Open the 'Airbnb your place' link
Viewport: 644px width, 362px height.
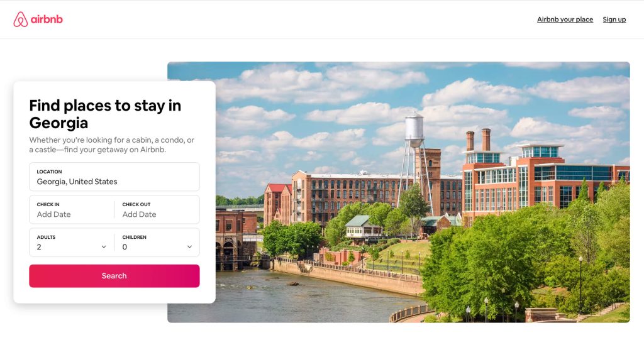click(565, 19)
